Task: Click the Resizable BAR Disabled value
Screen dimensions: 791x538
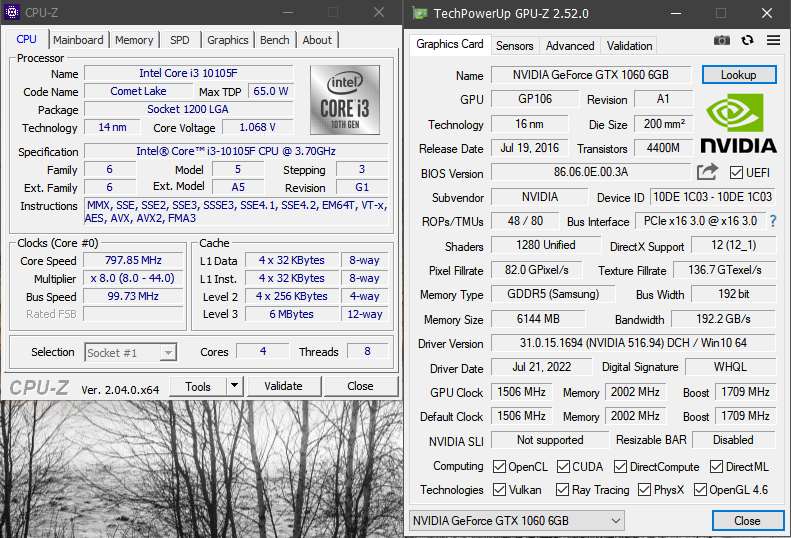Action: coord(733,440)
